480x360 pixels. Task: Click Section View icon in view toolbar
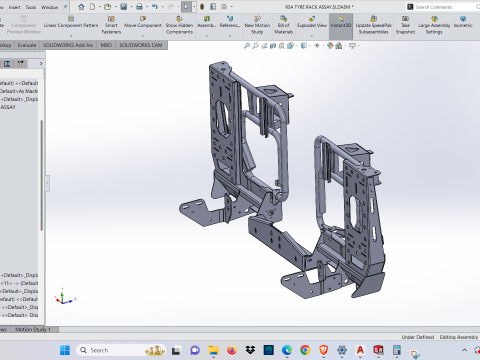click(273, 46)
